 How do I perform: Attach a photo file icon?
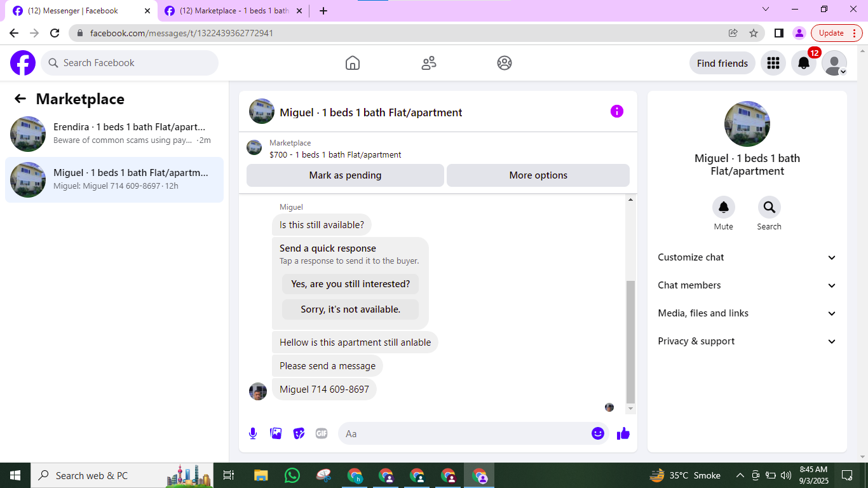(x=276, y=433)
